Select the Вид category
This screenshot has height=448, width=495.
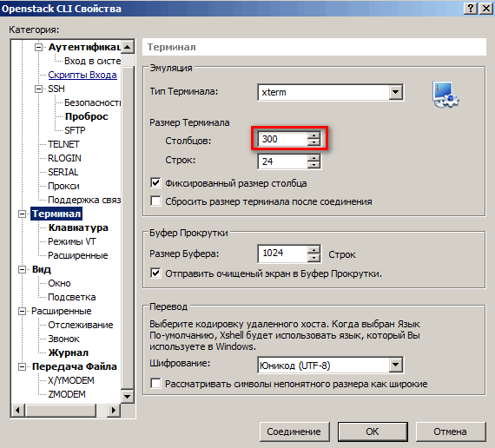42,269
